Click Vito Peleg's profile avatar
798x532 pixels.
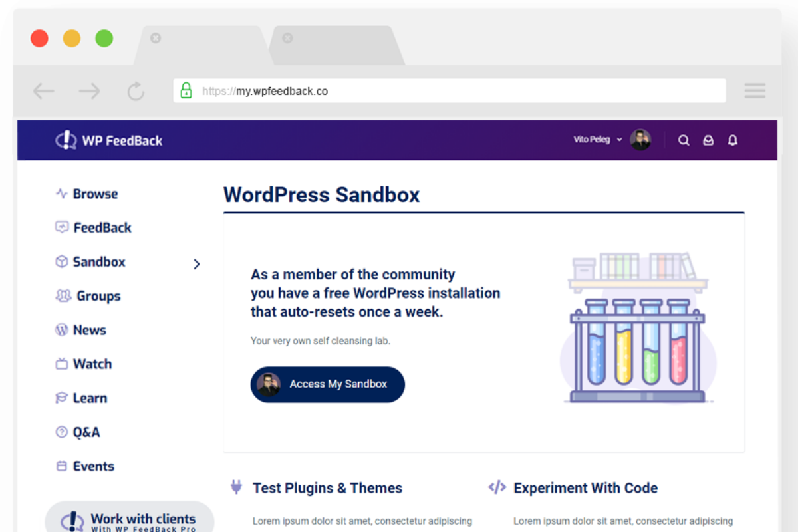tap(640, 140)
